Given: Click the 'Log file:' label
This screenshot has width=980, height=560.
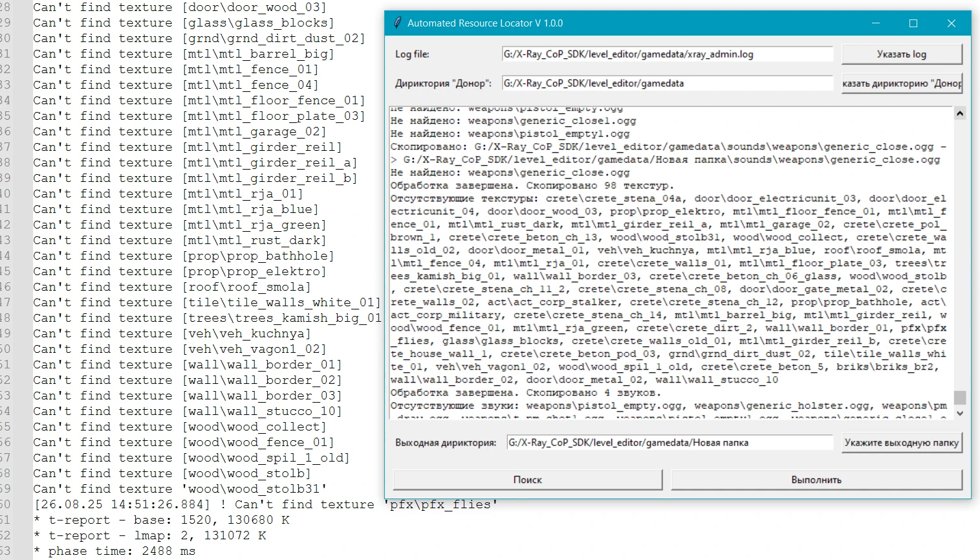Looking at the screenshot, I should point(412,54).
